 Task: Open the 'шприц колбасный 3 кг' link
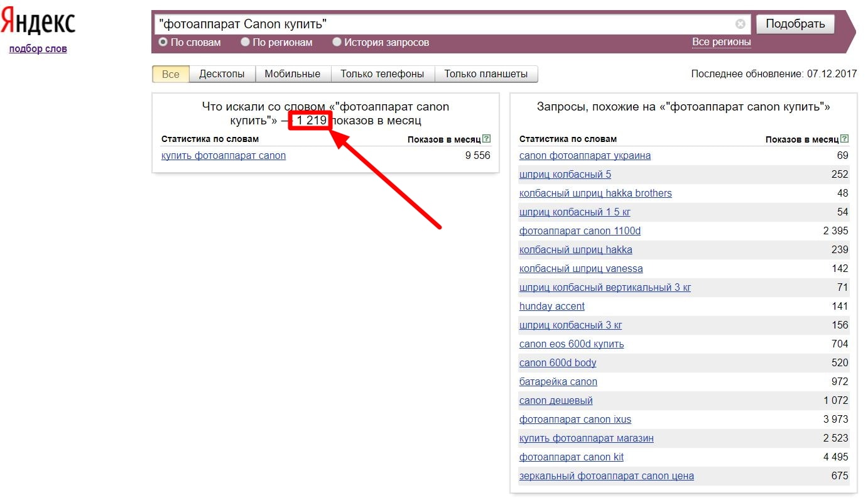coord(571,325)
